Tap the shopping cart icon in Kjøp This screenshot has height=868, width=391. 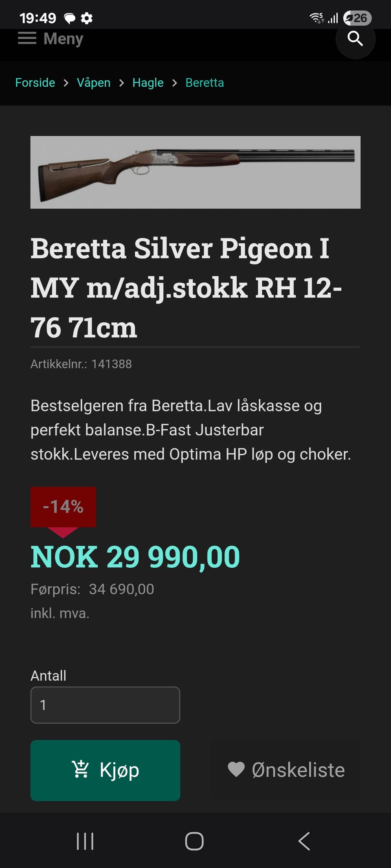tap(80, 770)
